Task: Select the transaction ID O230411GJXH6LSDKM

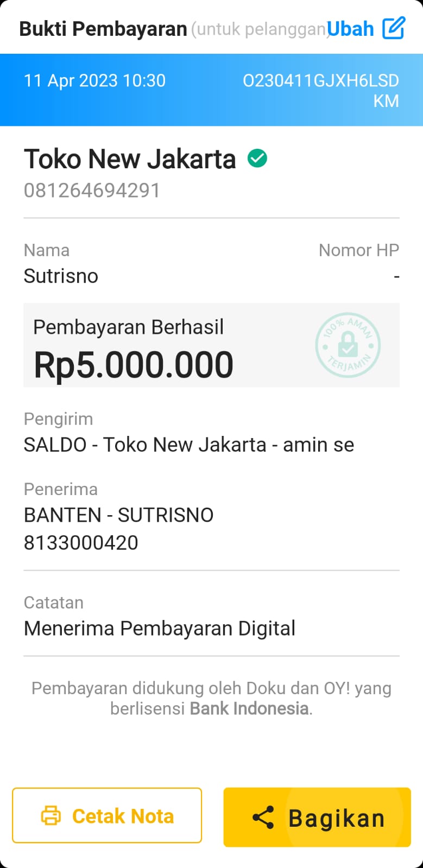Action: (321, 90)
